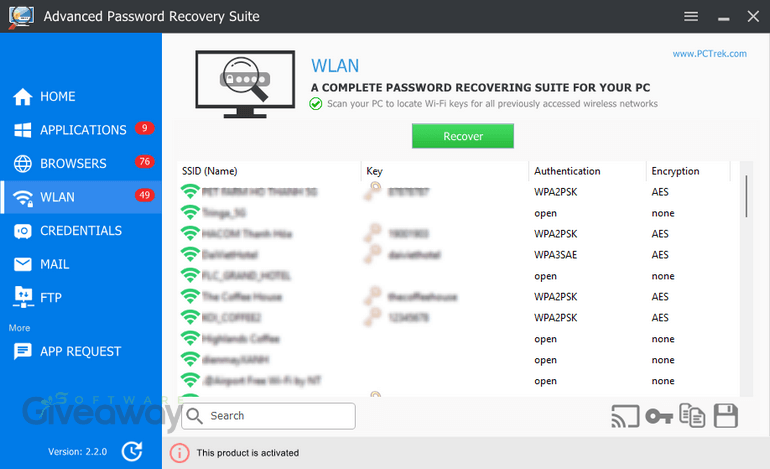Sort by the SSID (Name) column header

point(269,171)
